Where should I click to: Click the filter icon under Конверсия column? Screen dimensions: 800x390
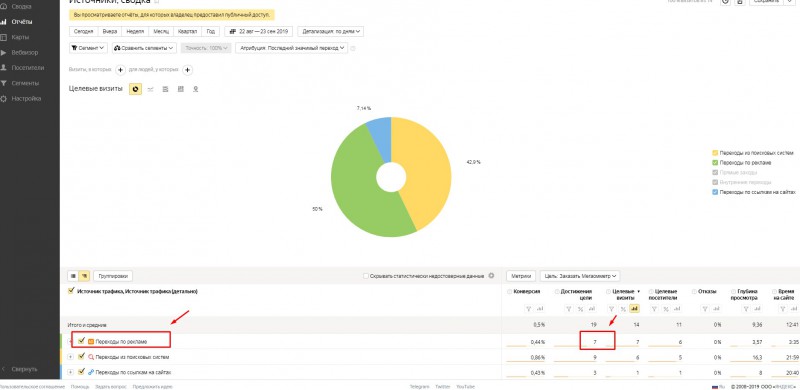click(x=529, y=309)
